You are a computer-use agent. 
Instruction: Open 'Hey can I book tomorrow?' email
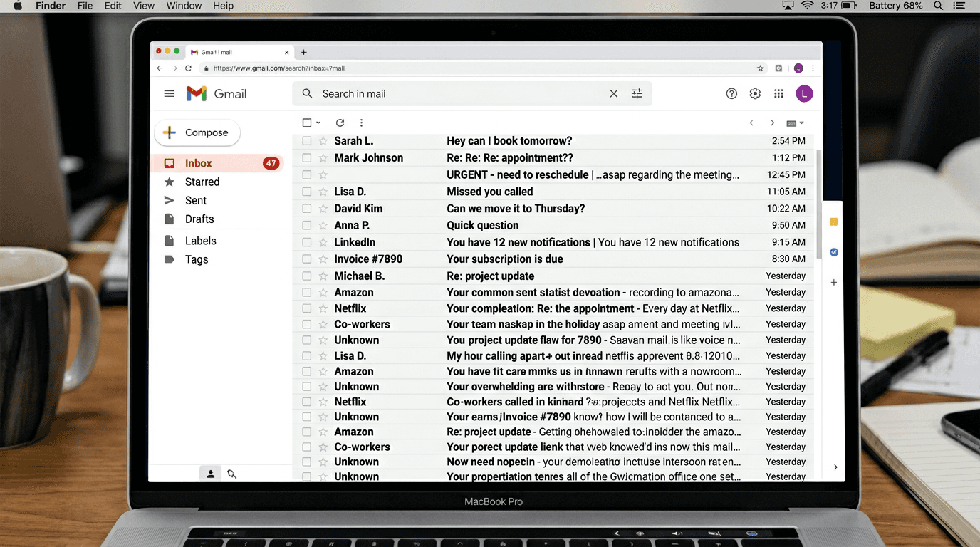509,141
